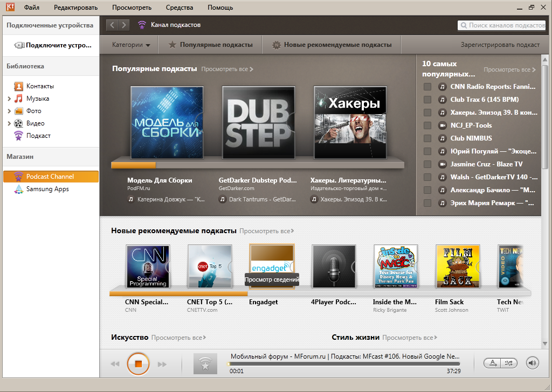
Task: Click Зарегистрировать подкаст
Action: pos(500,45)
